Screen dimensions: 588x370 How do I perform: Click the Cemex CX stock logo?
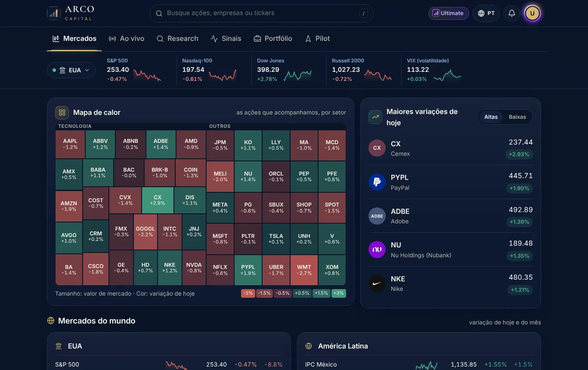coord(377,148)
